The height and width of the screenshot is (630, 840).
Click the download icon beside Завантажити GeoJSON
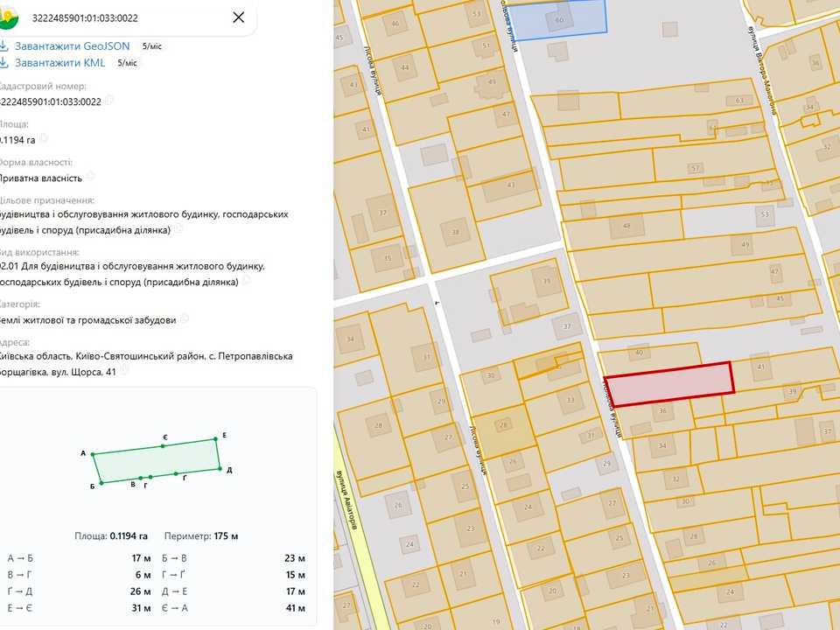[3, 46]
